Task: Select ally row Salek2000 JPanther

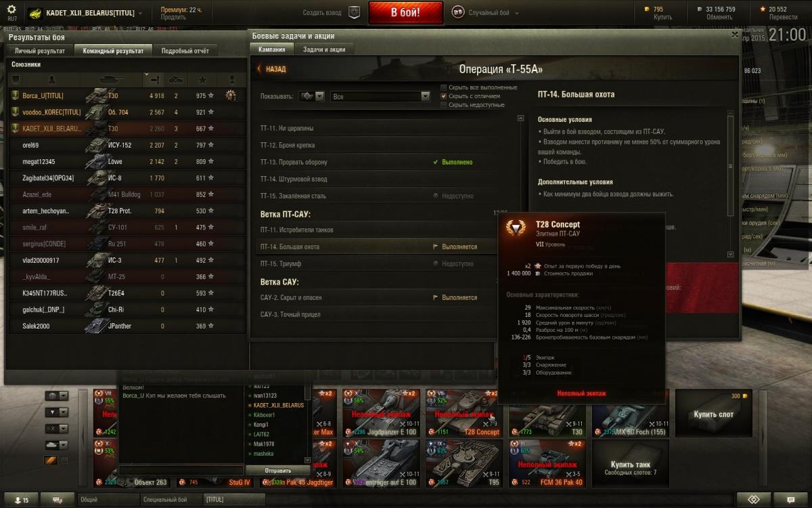Action: pos(126,326)
